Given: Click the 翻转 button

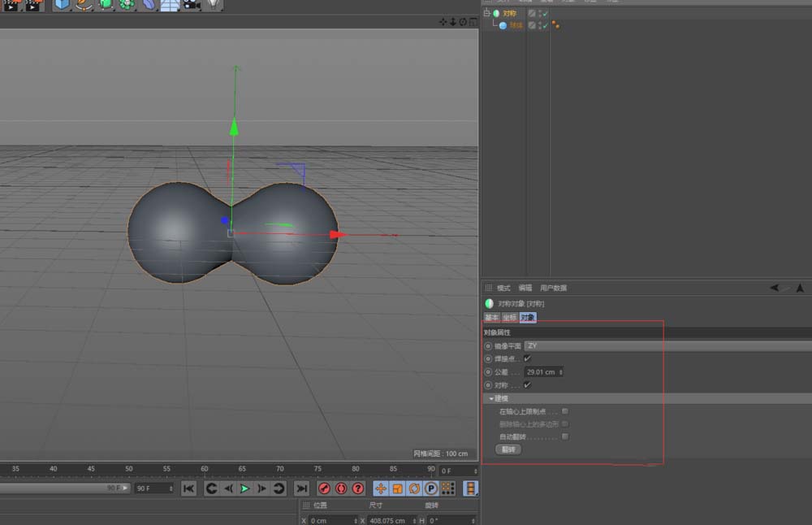Looking at the screenshot, I should (507, 449).
